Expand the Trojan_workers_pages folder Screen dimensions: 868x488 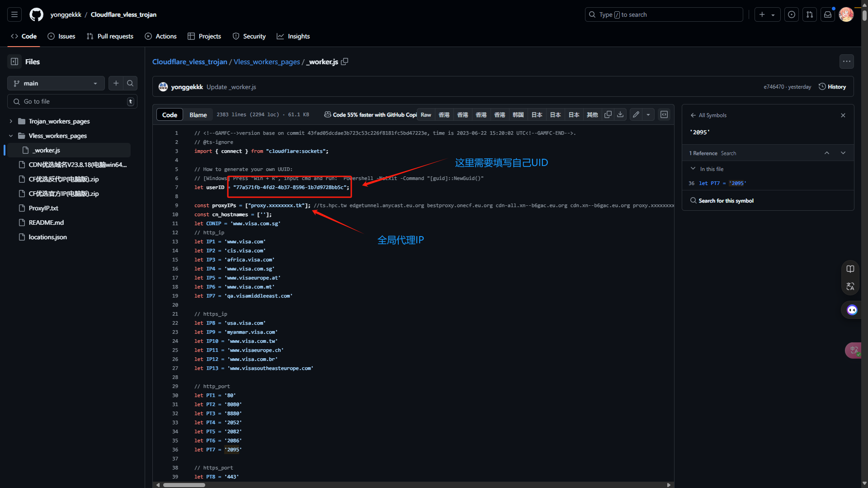(x=11, y=121)
